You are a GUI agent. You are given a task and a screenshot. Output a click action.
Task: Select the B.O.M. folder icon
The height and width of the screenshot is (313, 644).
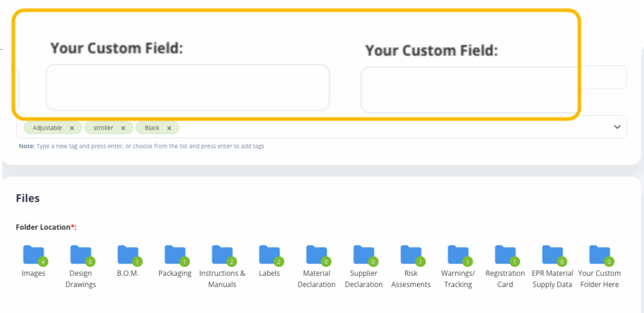coord(128,255)
